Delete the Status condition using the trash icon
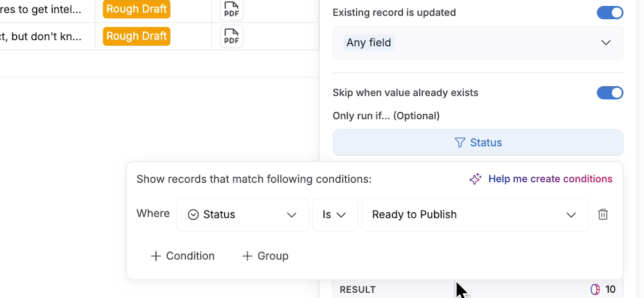Image resolution: width=644 pixels, height=298 pixels. coord(603,214)
